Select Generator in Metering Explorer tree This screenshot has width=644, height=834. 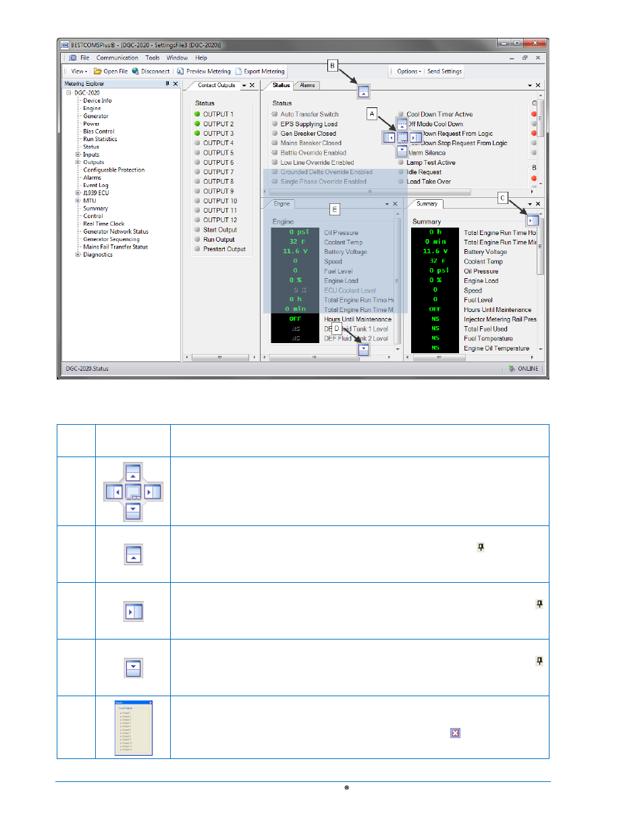(96, 116)
